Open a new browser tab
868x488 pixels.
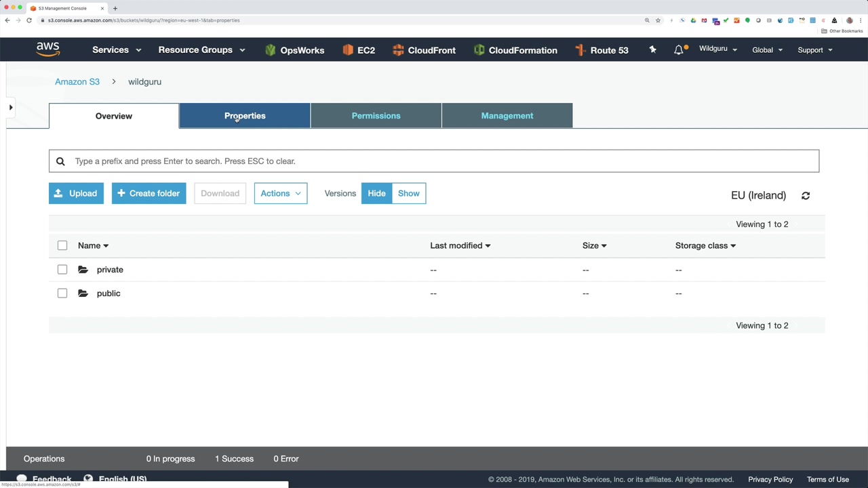(115, 8)
